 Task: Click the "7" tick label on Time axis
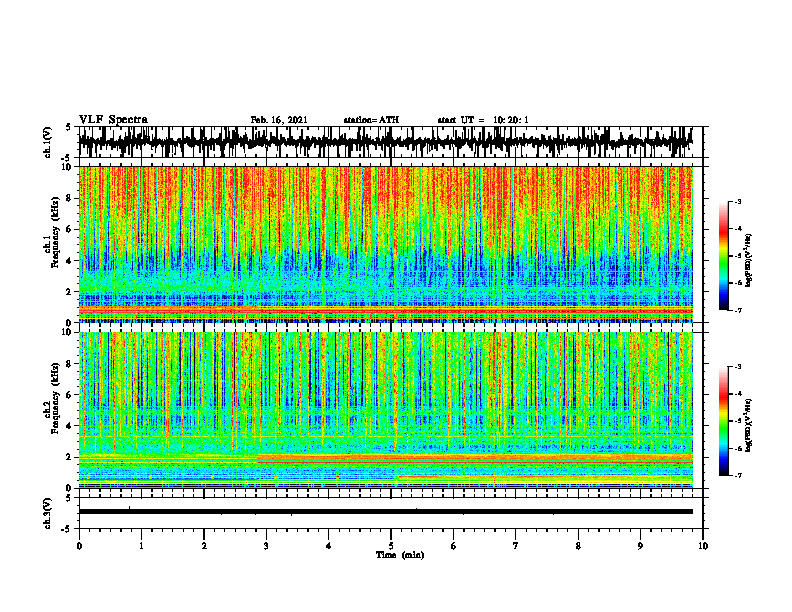(516, 546)
